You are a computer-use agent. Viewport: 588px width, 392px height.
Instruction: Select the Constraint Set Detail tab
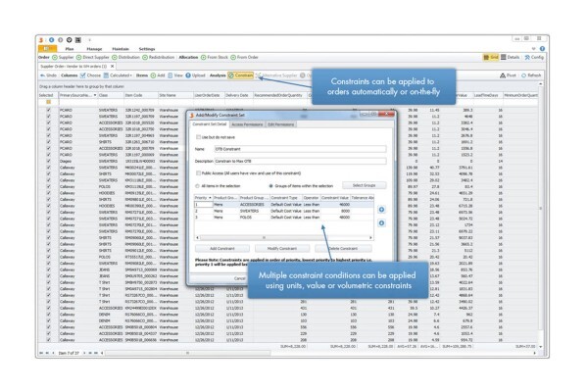(x=210, y=124)
